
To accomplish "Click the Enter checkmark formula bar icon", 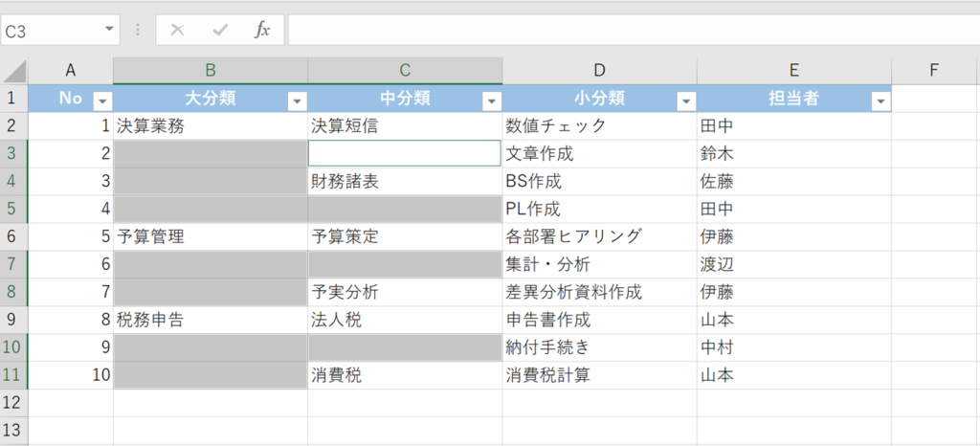I will (220, 30).
